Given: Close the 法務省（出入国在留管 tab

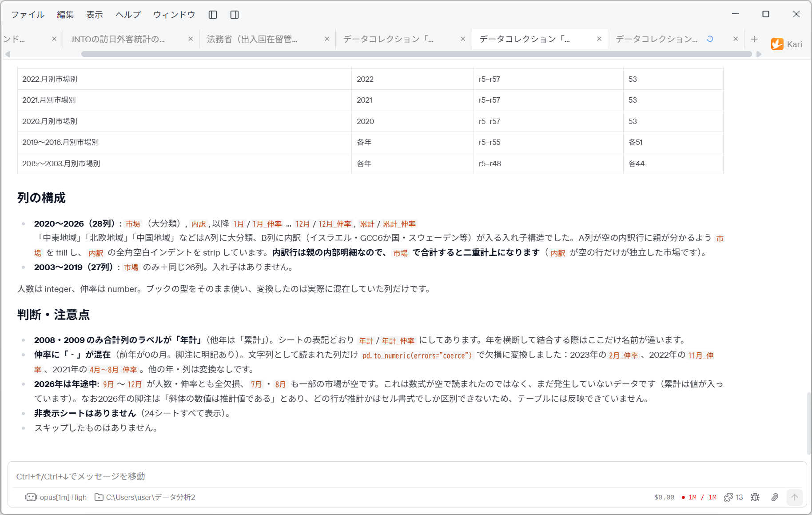Looking at the screenshot, I should click(x=327, y=39).
